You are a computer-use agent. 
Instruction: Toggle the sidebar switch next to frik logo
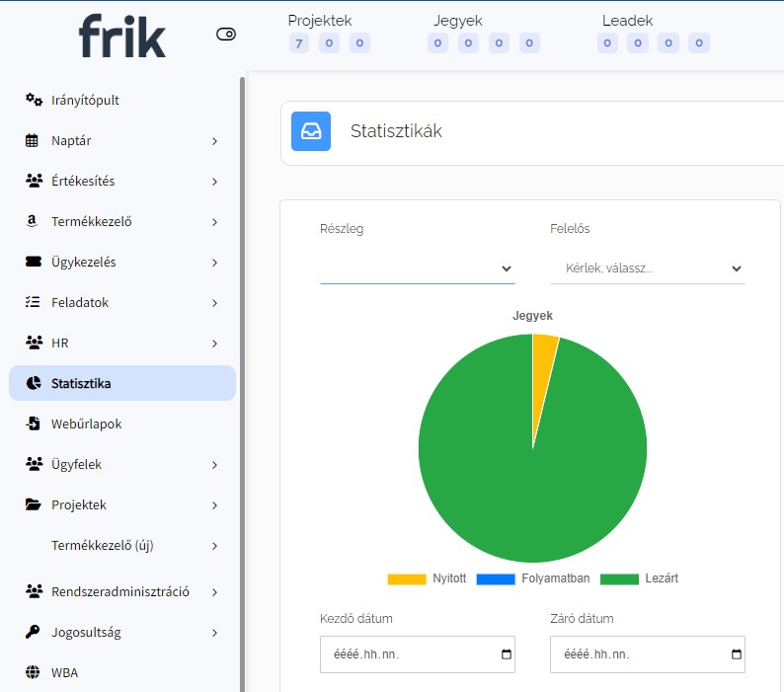(226, 35)
